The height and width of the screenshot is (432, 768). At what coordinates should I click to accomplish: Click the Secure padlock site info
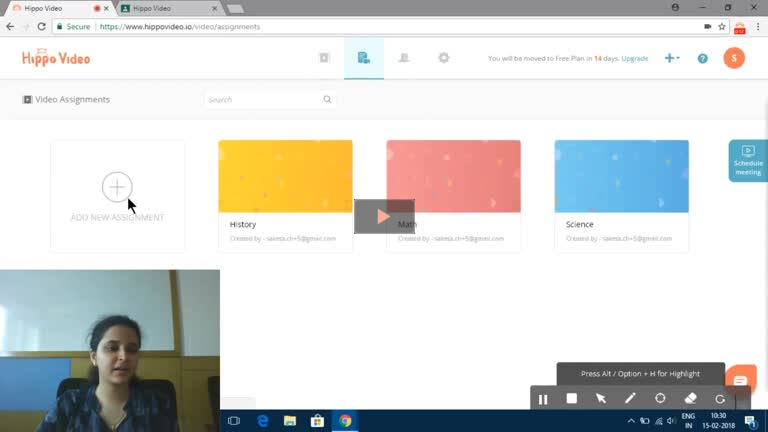pos(73,27)
